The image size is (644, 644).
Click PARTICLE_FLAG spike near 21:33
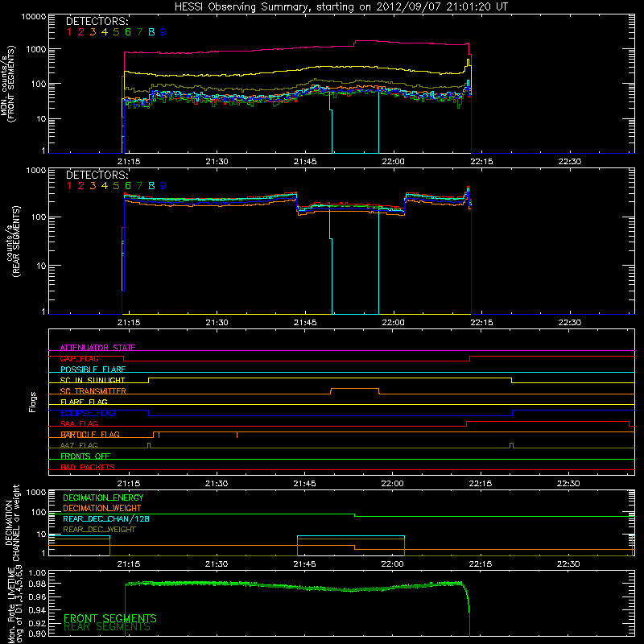[237, 435]
